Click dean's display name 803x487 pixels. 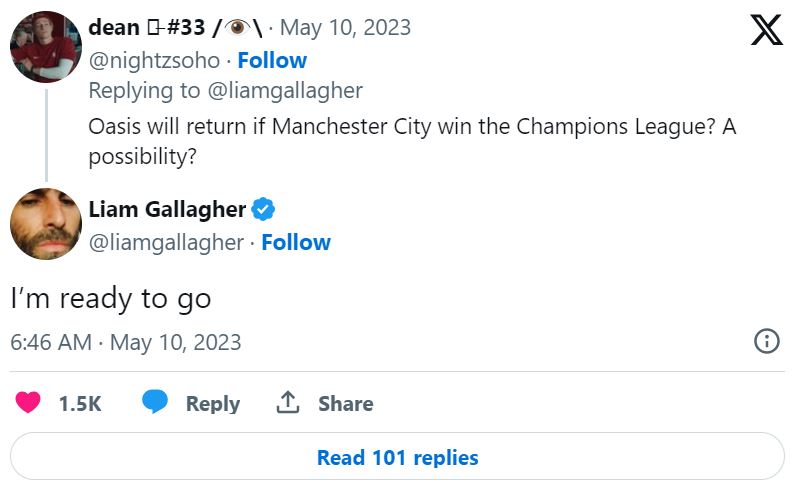114,28
